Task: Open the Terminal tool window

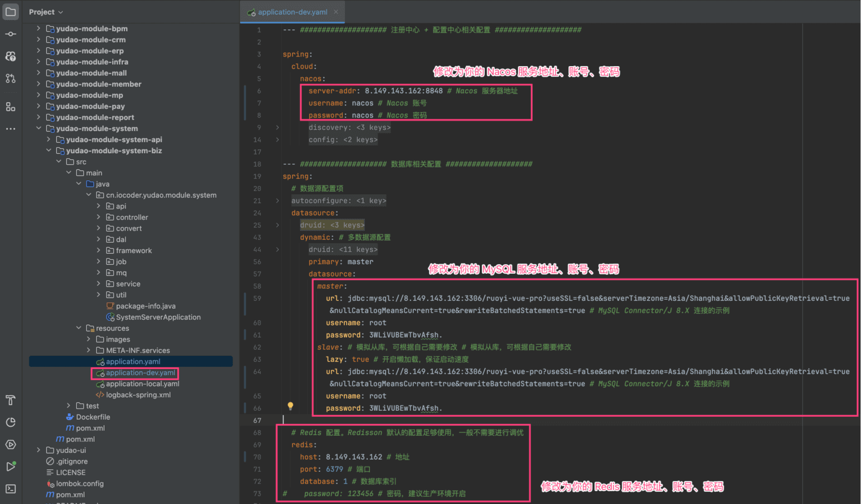Action: [11, 489]
